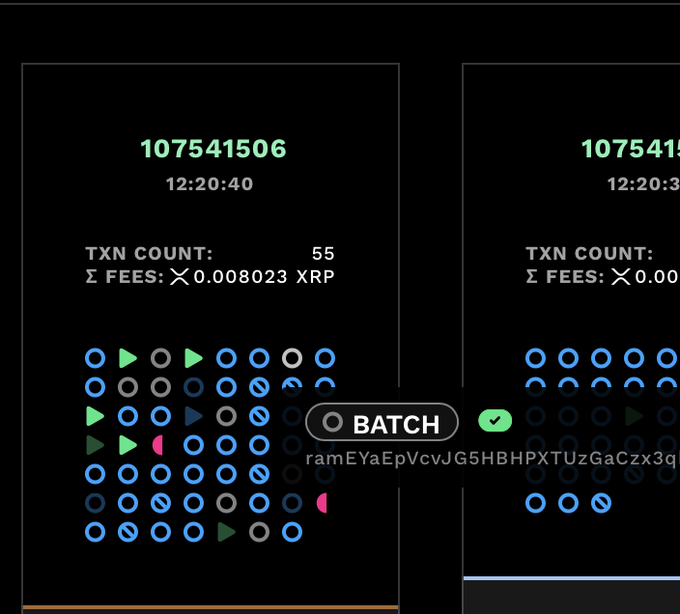Click the slashed blue circle in the fifth row

click(259, 474)
